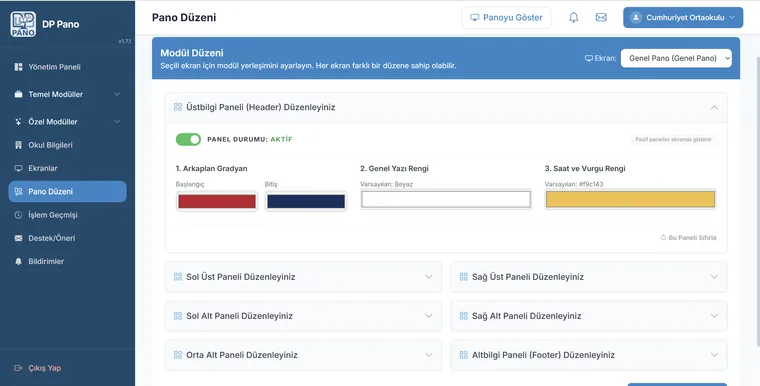760x386 pixels.
Task: Open the Ekran Genel Pano dropdown
Action: (x=676, y=58)
